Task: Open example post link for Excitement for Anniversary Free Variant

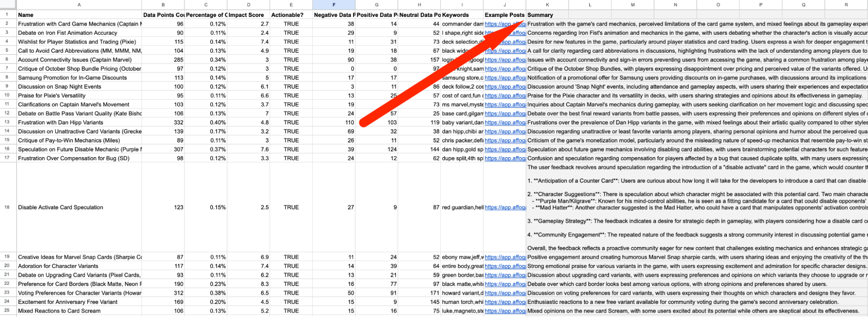Action: 505,302
